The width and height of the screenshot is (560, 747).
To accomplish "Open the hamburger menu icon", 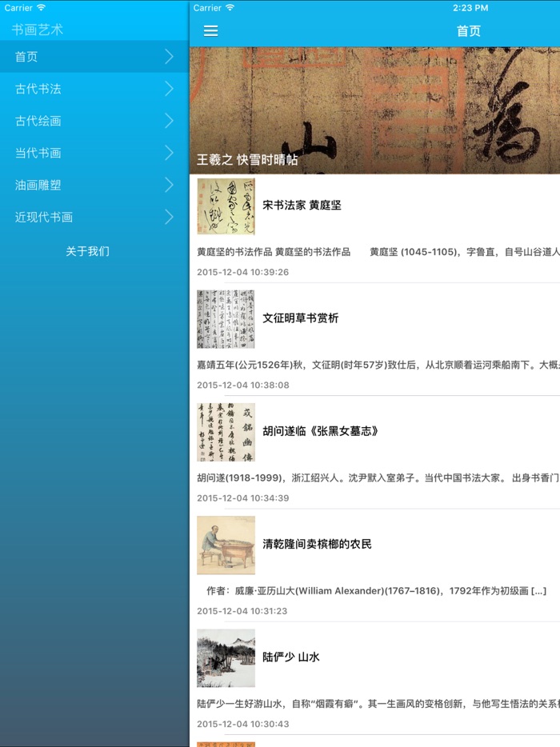I will (210, 31).
